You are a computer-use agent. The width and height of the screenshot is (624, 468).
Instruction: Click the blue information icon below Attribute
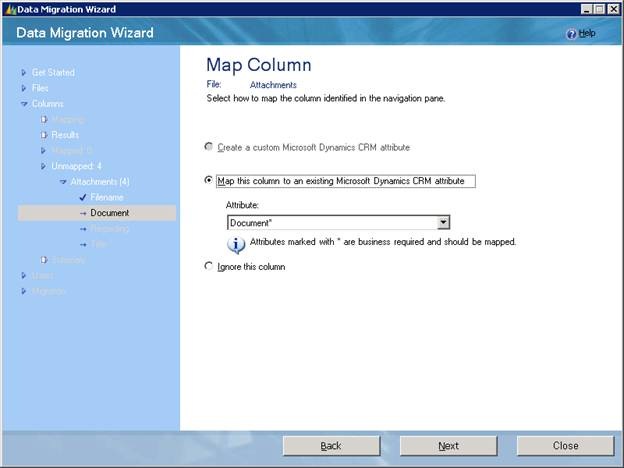236,243
